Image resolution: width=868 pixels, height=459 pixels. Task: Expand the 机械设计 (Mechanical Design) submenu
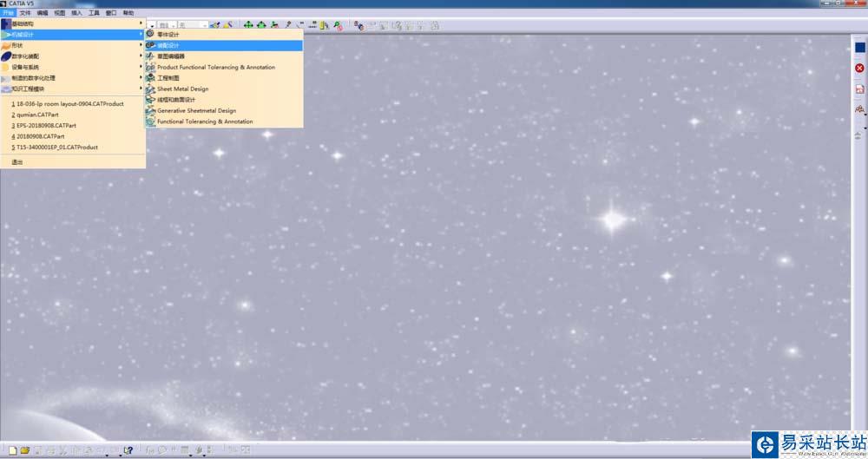click(73, 35)
